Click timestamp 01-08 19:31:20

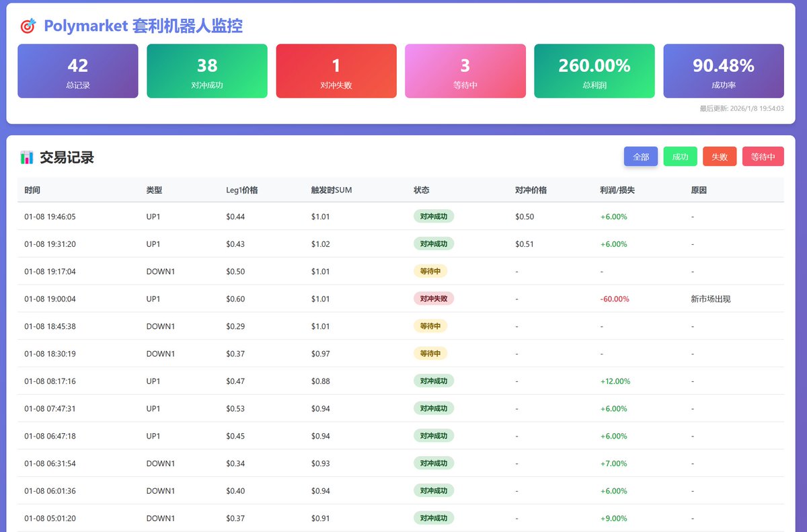point(50,244)
